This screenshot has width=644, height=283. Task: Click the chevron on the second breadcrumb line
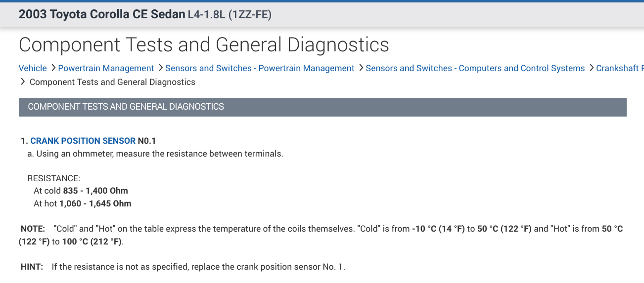coord(23,82)
